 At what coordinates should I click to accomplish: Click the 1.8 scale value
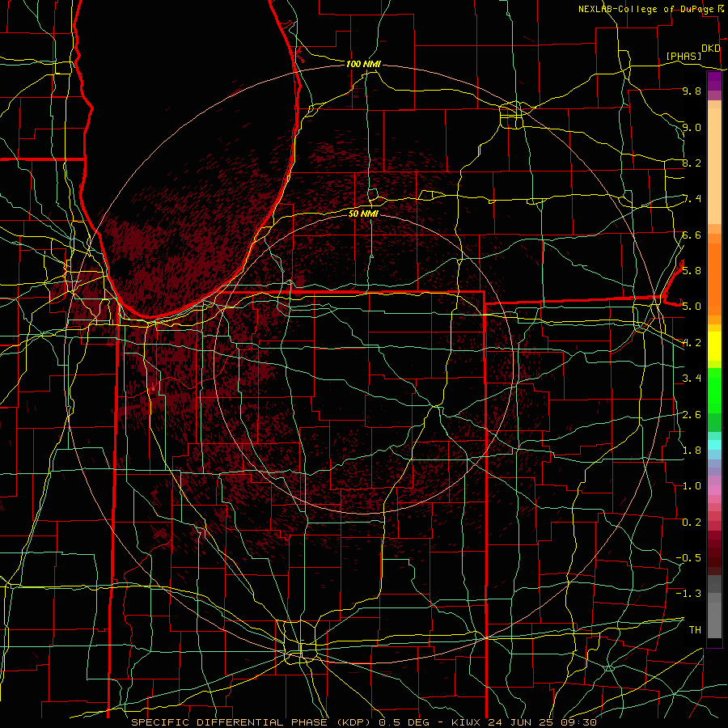692,451
